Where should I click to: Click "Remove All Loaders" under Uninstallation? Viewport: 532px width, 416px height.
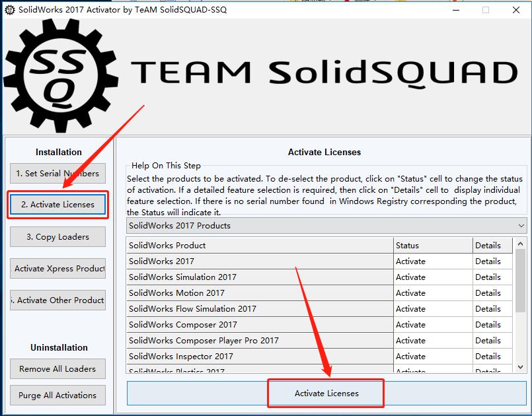pyautogui.click(x=57, y=368)
